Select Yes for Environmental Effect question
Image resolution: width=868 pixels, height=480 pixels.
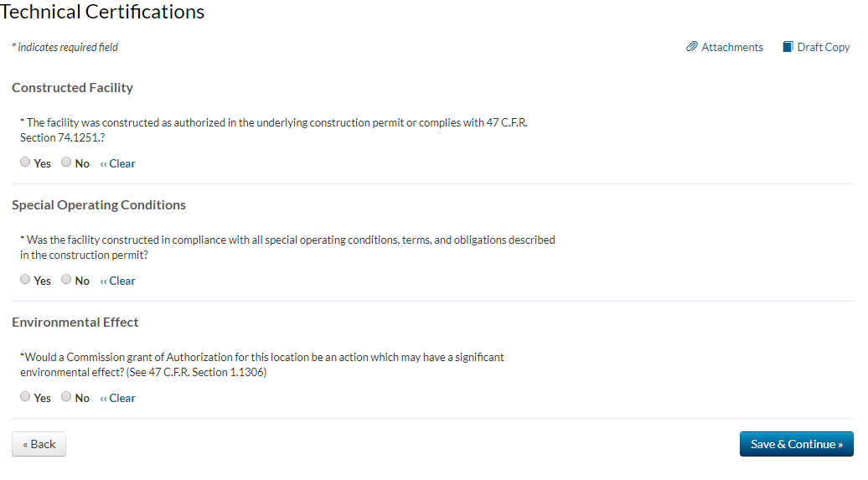tap(25, 397)
